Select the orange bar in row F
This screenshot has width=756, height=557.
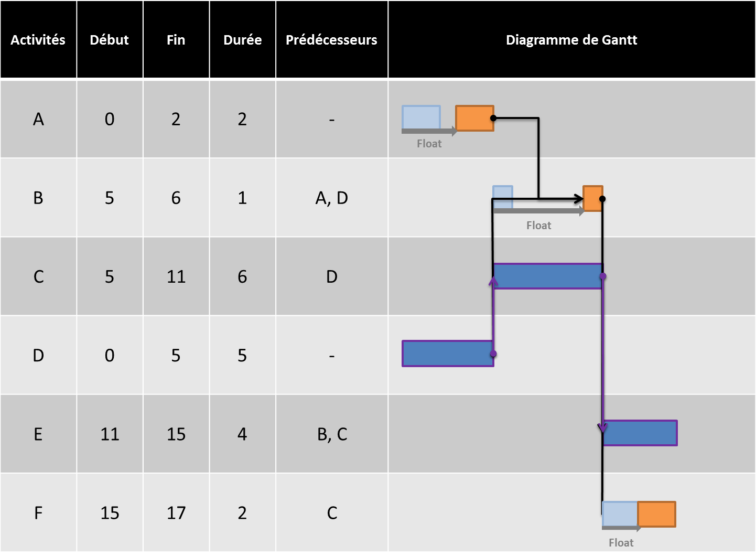656,514
